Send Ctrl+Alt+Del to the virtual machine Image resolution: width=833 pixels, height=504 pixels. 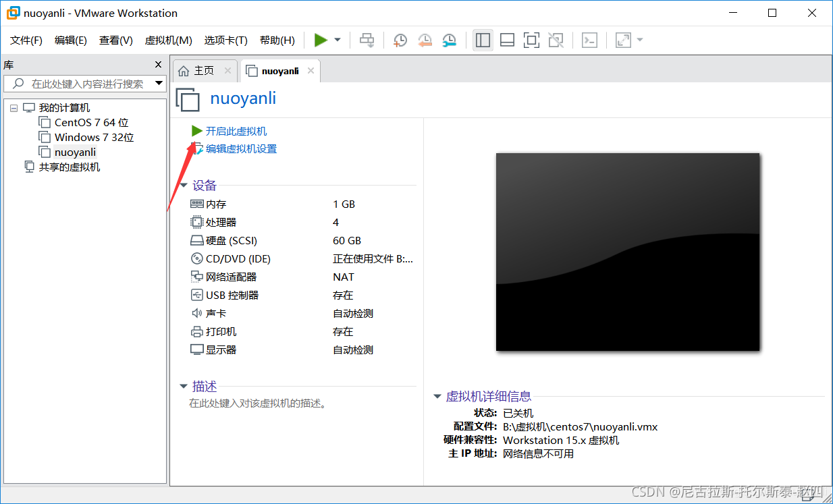(x=367, y=40)
